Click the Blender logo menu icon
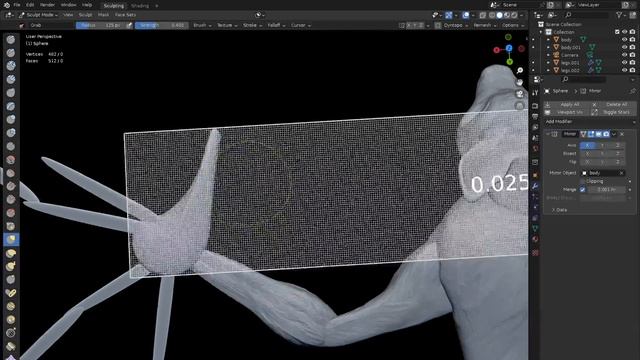Viewport: 640px width, 360px height. pyautogui.click(x=7, y=5)
